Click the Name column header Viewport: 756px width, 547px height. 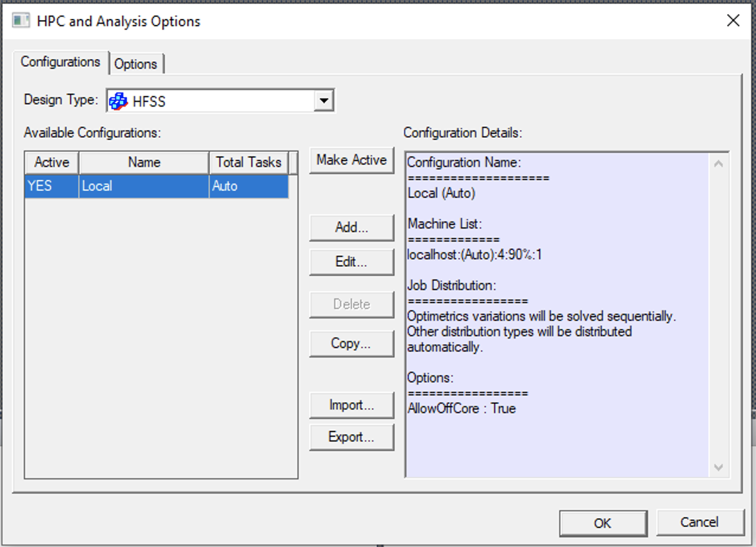(144, 162)
